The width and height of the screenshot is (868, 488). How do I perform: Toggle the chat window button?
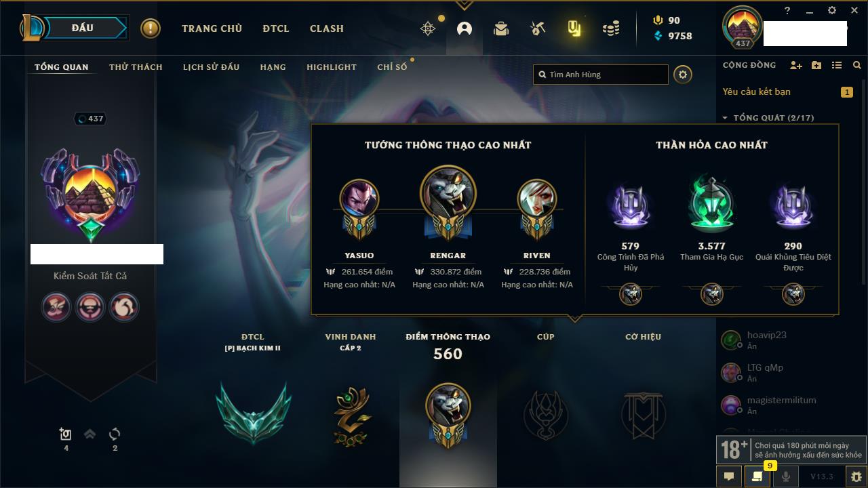[729, 476]
